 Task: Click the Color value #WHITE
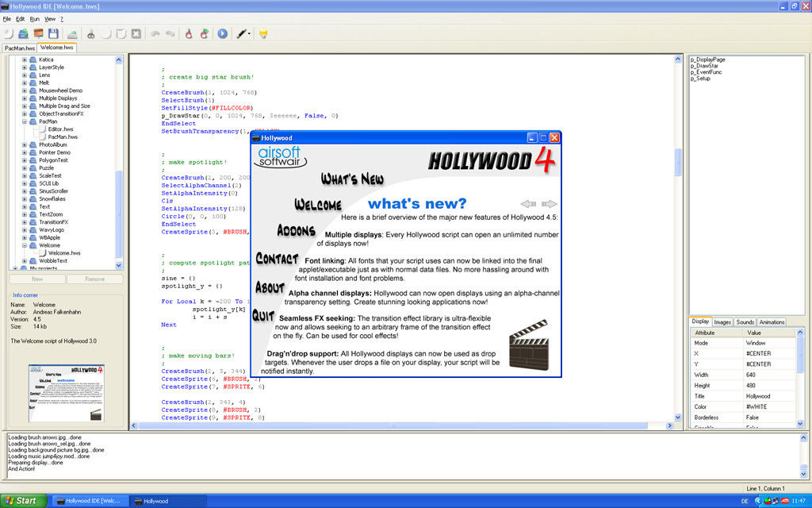coord(756,407)
